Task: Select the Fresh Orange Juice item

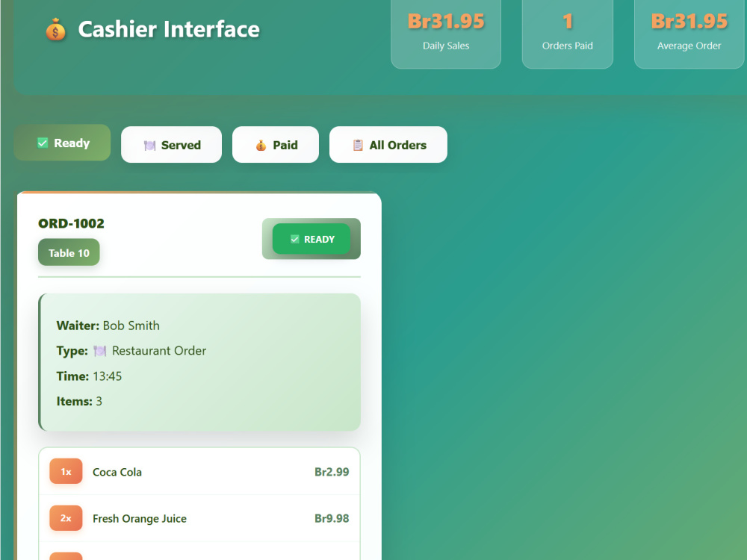Action: [x=199, y=518]
